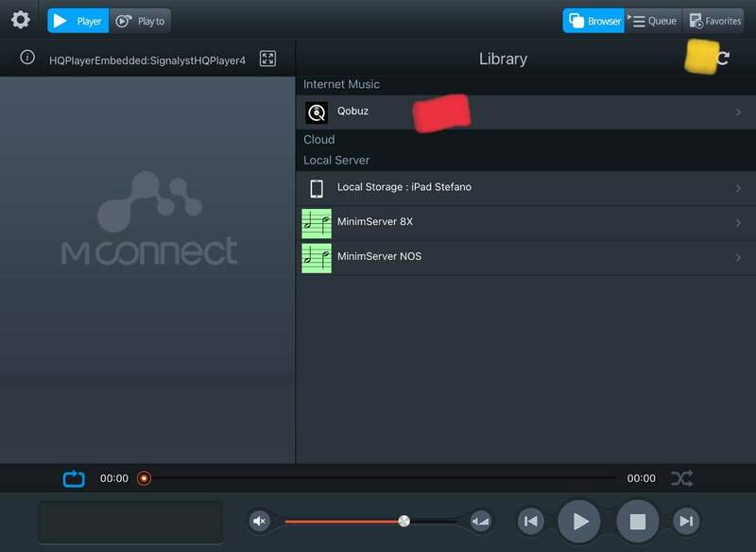Expand the player view to fullscreen

pyautogui.click(x=267, y=59)
